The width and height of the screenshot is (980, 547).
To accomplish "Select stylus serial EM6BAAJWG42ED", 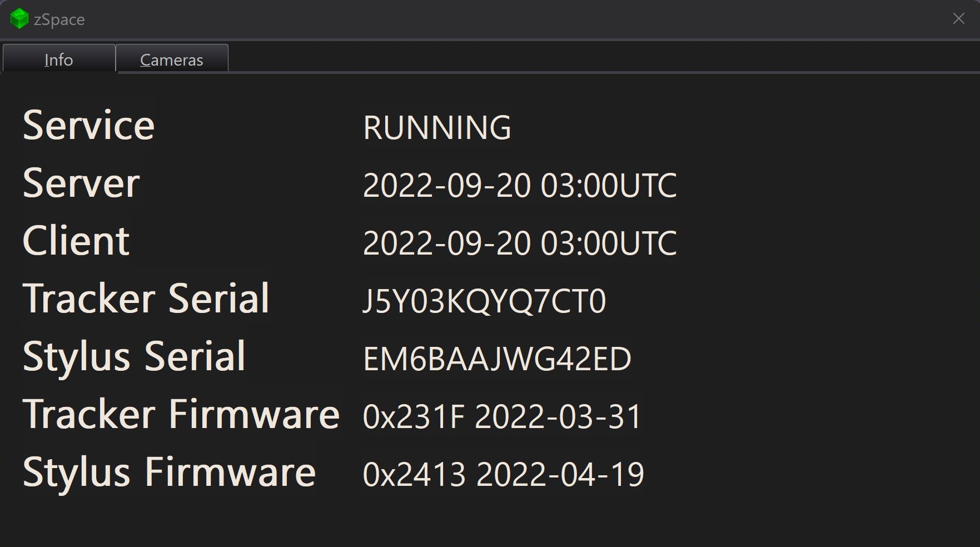I will pos(496,359).
